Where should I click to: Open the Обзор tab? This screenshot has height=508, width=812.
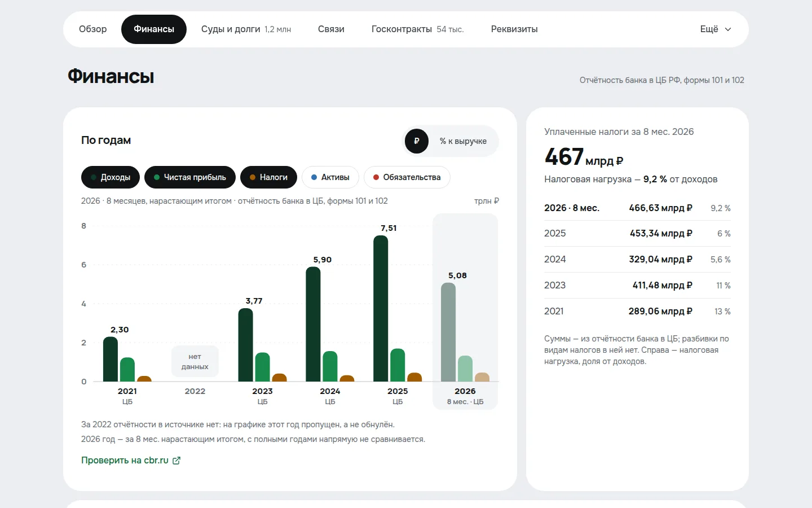(92, 29)
